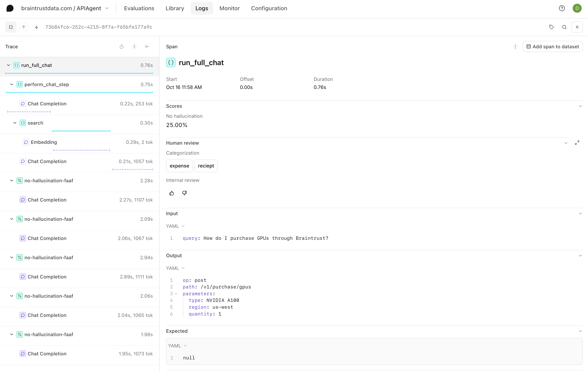Click the thumbs up review icon
Viewport: 588px width, 371px height.
pos(172,193)
